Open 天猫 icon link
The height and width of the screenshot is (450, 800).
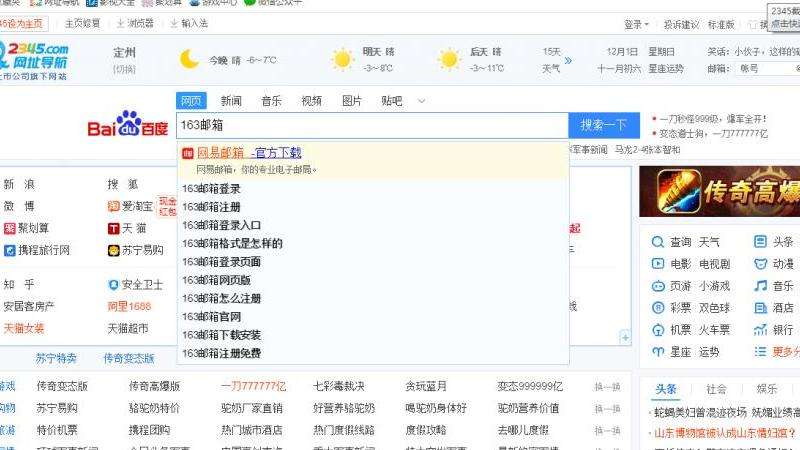point(113,228)
